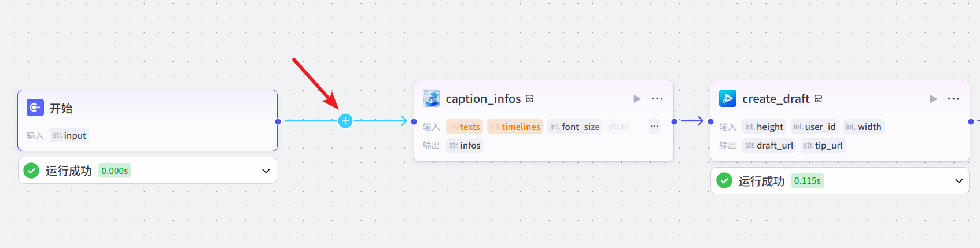Image resolution: width=980 pixels, height=248 pixels.
Task: Click the create_draft node icon
Action: tap(727, 99)
